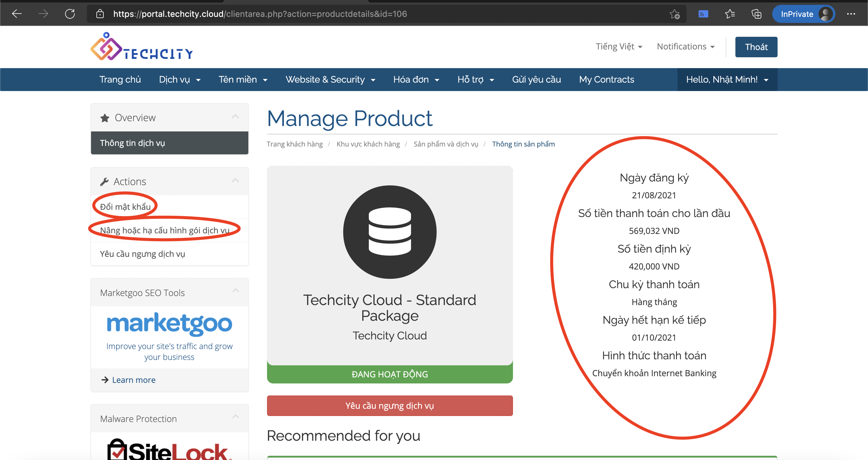Viewport: 868px width, 460px height.
Task: Expand the Hóa đơn menu
Action: click(416, 80)
